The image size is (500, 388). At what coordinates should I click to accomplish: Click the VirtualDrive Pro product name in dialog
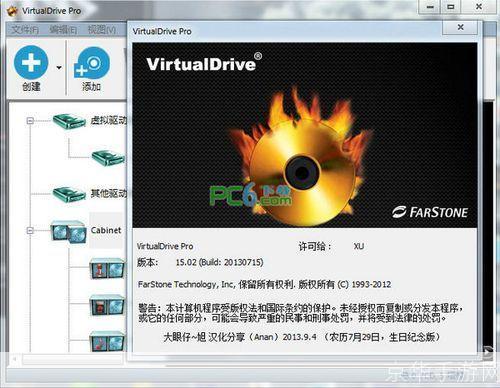pos(165,246)
